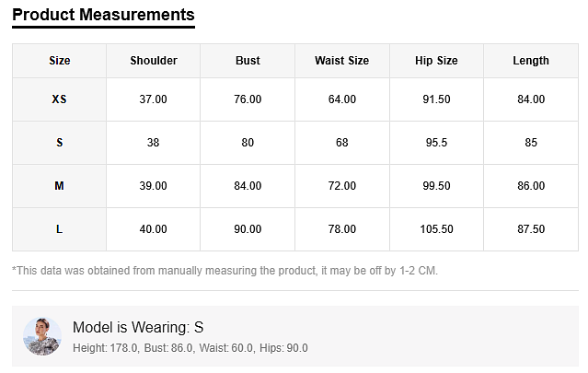Viewport: 588px width, 373px height.
Task: Click the Product Measurements heading
Action: pyautogui.click(x=103, y=15)
